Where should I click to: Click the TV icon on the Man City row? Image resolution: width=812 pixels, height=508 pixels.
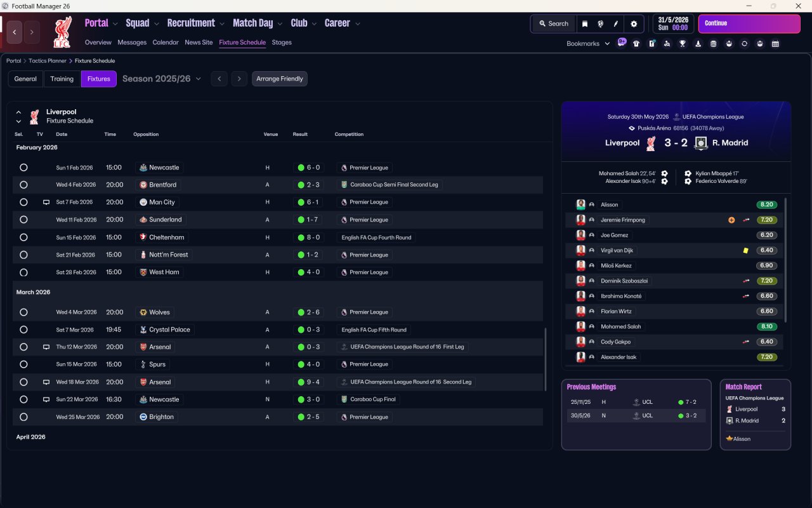pos(46,202)
